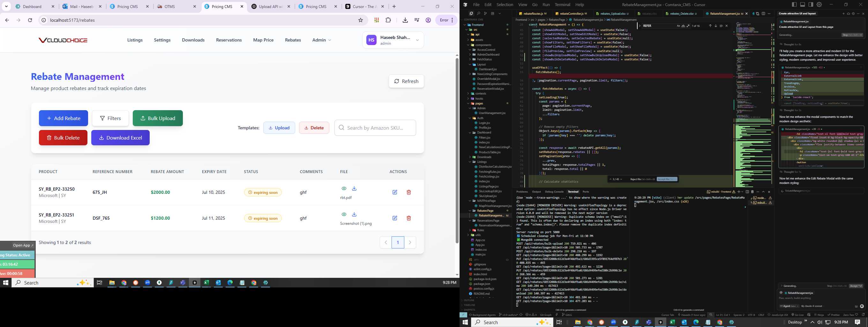Viewport: 868px width, 327px height.
Task: Download Screenshot (1).png via its download icon
Action: point(354,214)
